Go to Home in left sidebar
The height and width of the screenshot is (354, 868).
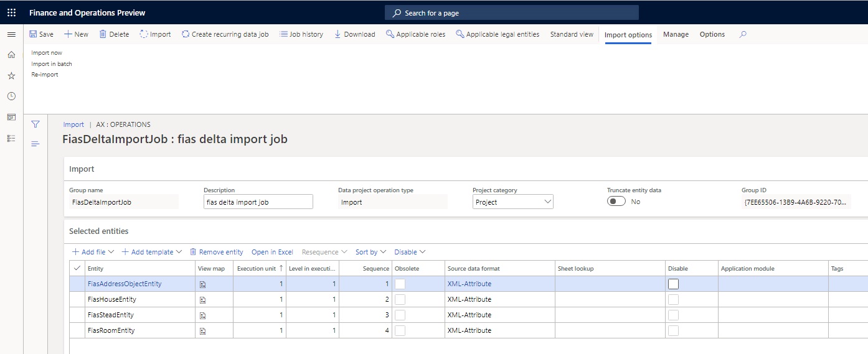coord(11,55)
